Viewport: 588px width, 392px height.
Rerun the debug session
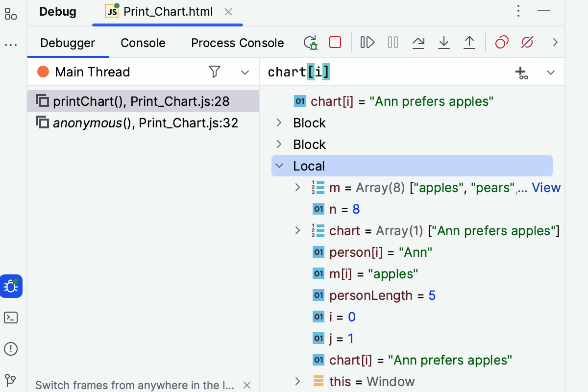(311, 42)
